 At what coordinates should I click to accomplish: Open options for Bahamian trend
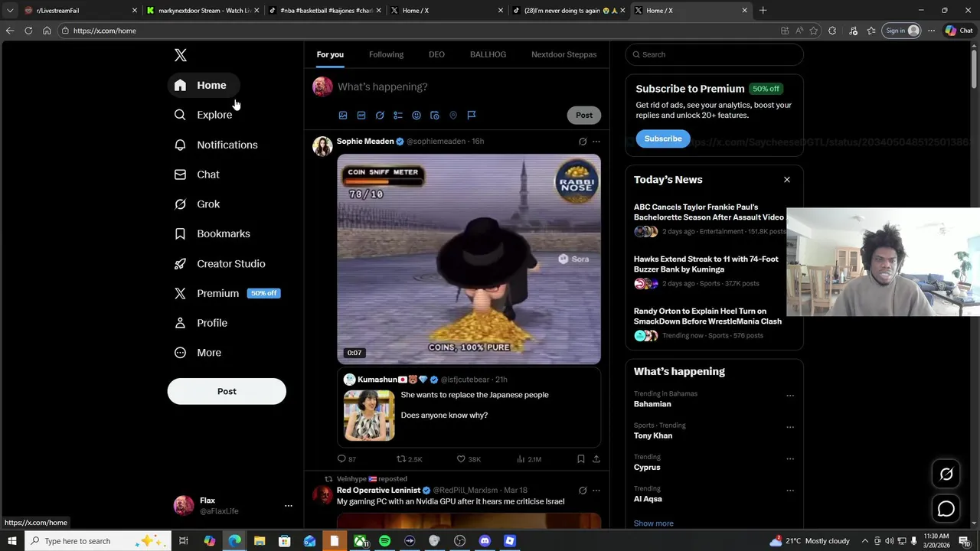pos(790,396)
